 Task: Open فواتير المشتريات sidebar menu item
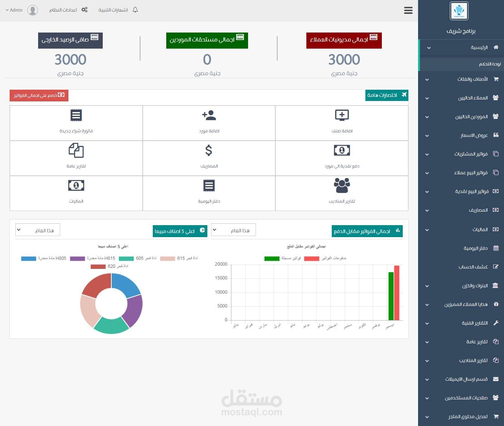(x=461, y=154)
